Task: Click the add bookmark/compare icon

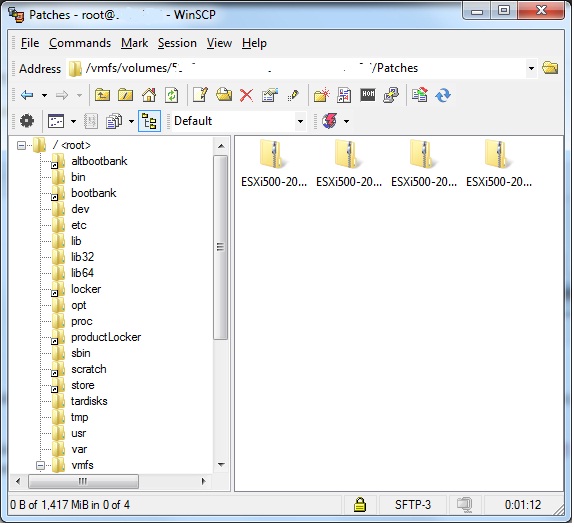Action: click(344, 95)
